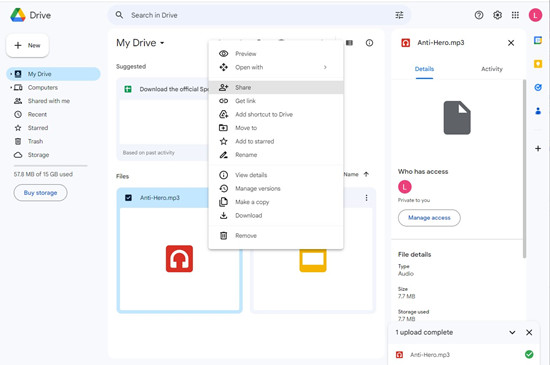The image size is (550, 365).
Task: Open Contacts side panel icon
Action: pos(538,111)
